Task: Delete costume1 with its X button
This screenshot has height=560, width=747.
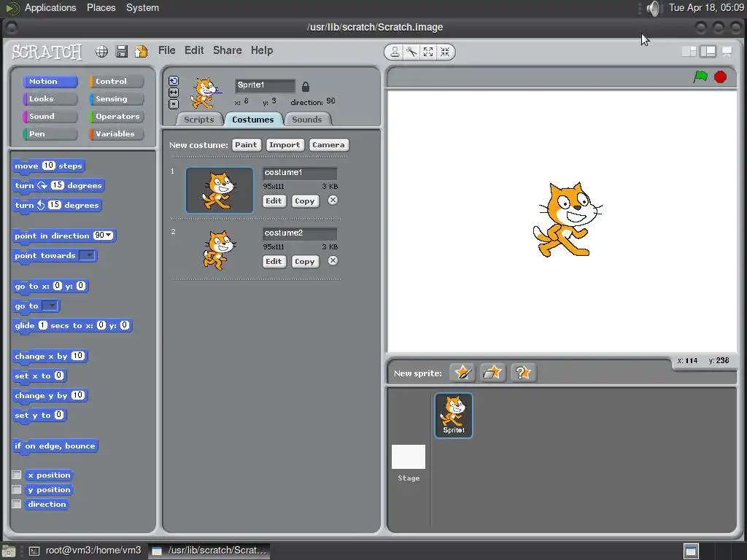Action: coord(333,200)
